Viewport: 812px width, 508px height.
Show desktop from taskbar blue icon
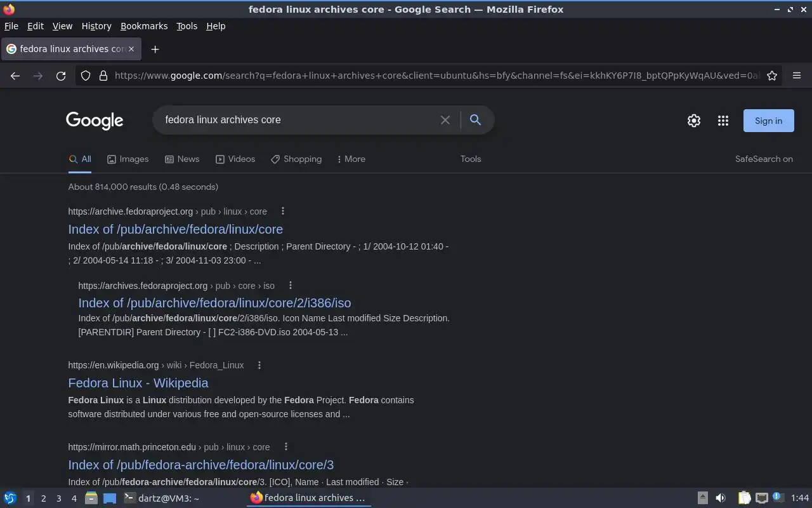[x=110, y=498]
